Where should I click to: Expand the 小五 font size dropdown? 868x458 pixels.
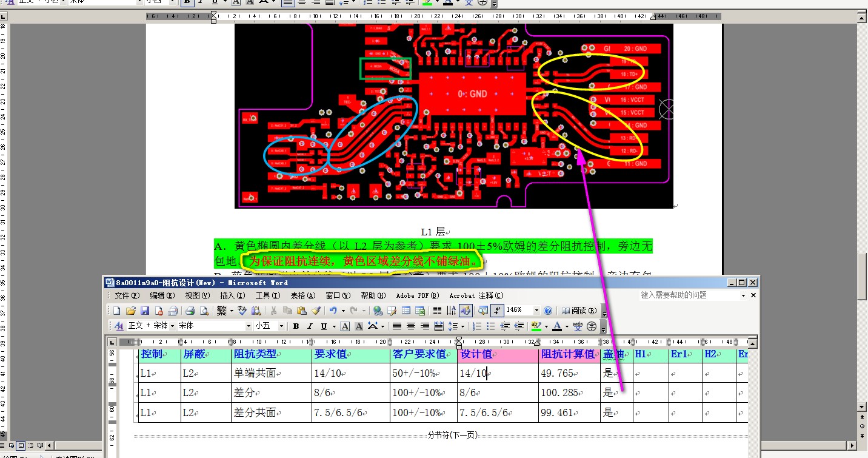[x=281, y=326]
